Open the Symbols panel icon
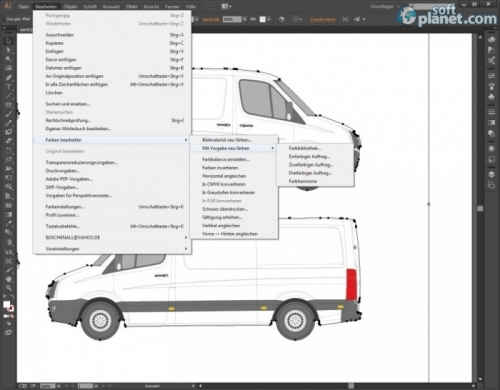The image size is (500, 390). [x=491, y=97]
